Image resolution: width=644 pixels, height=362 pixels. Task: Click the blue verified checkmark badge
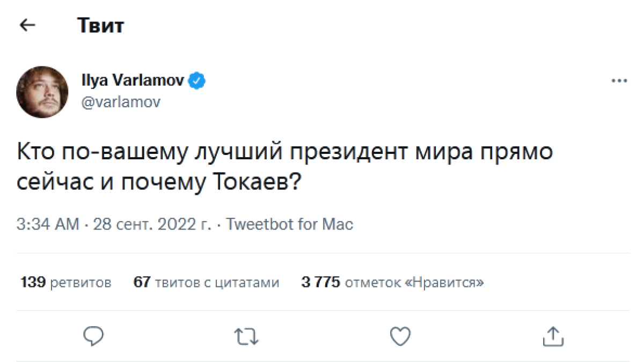click(x=197, y=79)
